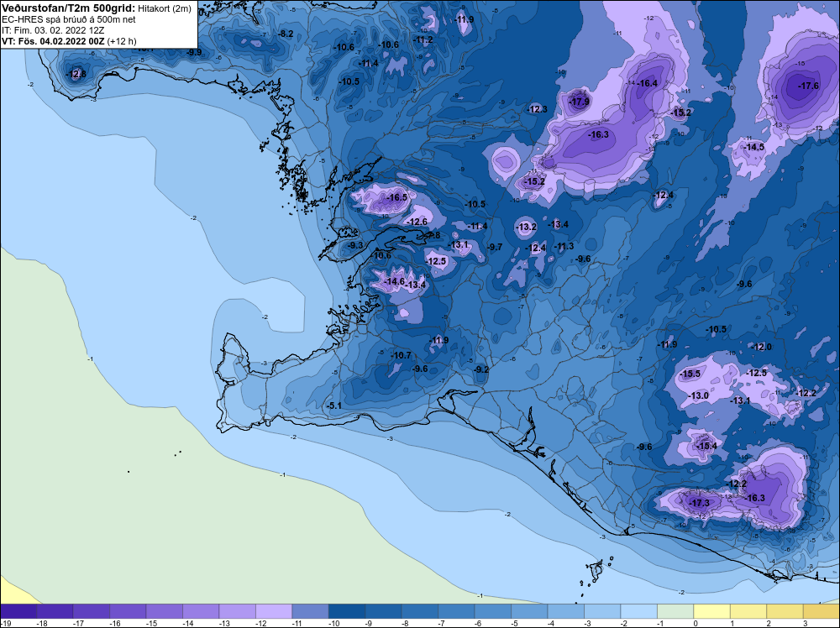Click the yellow legend swatch between 0 and 1
The height and width of the screenshot is (628, 840).
pyautogui.click(x=711, y=611)
